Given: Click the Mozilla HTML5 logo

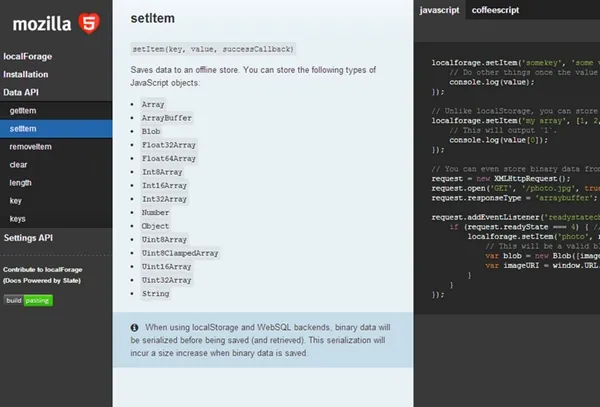Looking at the screenshot, I should (x=56, y=22).
